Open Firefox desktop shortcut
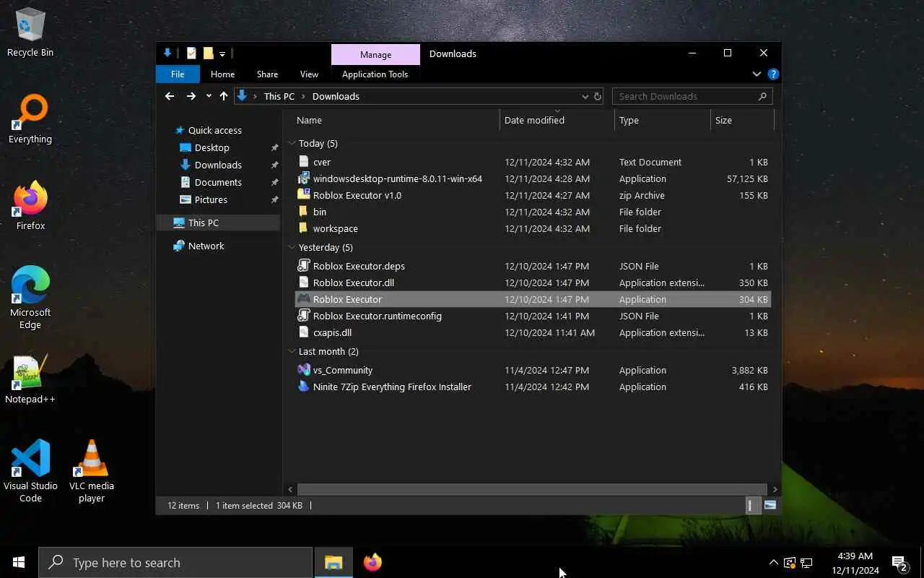 [x=30, y=206]
